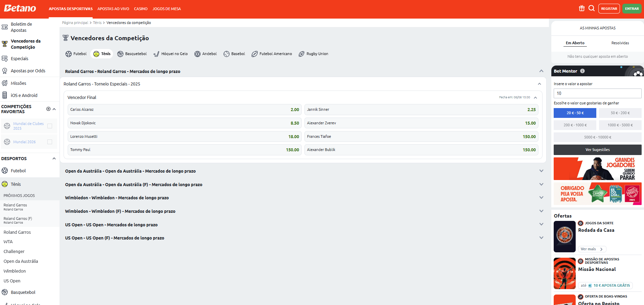Select the 20 € - 50 € winnings range

[x=575, y=113]
